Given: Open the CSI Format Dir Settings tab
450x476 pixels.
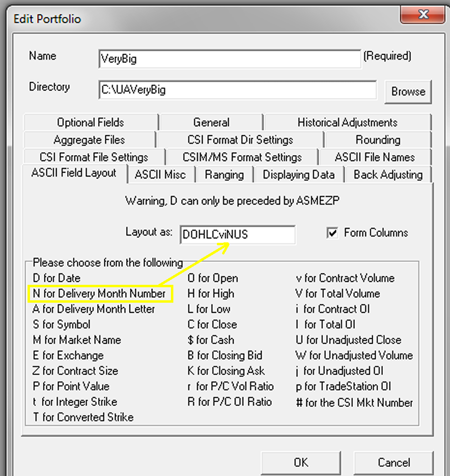Looking at the screenshot, I should pyautogui.click(x=239, y=140).
